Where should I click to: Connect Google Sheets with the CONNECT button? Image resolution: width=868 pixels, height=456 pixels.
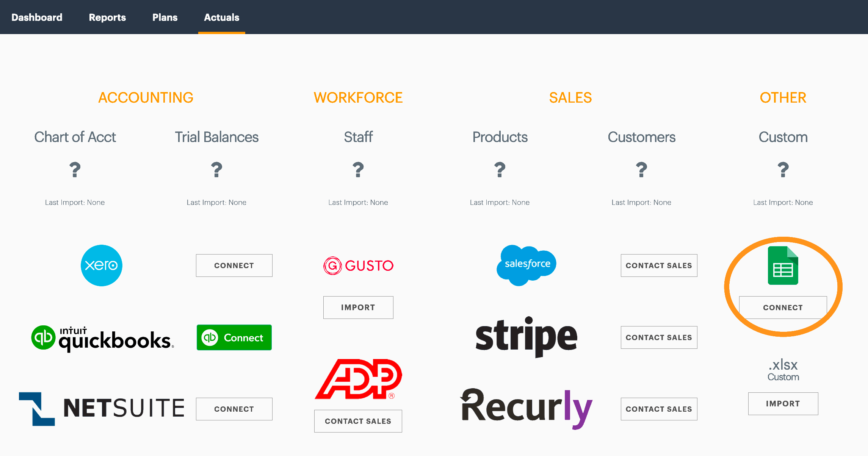[783, 308]
